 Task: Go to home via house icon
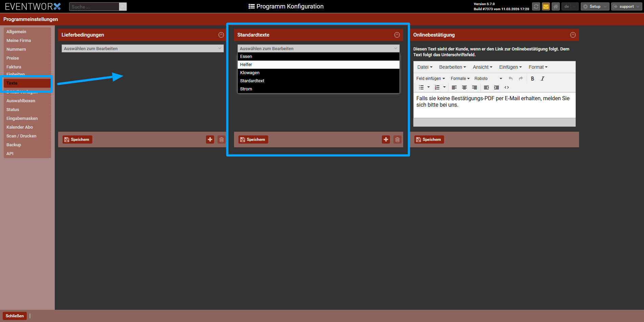[x=555, y=6]
